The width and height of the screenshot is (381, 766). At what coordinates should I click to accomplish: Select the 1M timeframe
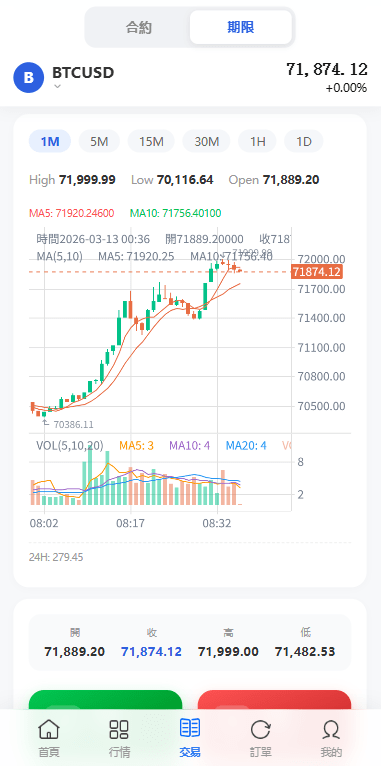(x=50, y=142)
